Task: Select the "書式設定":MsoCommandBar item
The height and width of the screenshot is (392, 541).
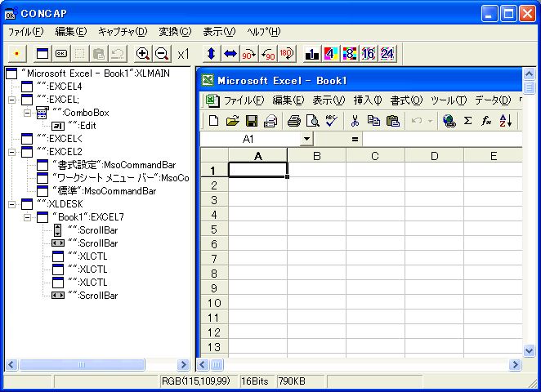Action: (114, 165)
